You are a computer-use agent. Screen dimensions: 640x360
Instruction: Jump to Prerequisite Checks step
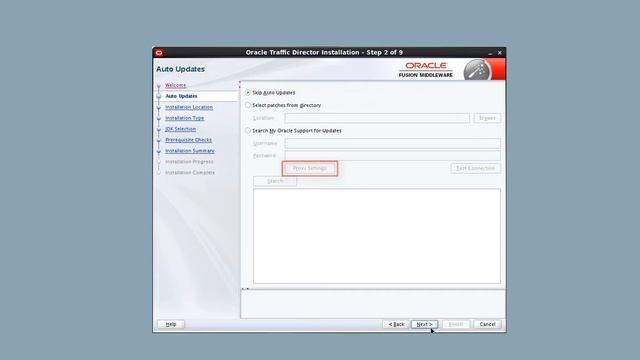(189, 140)
